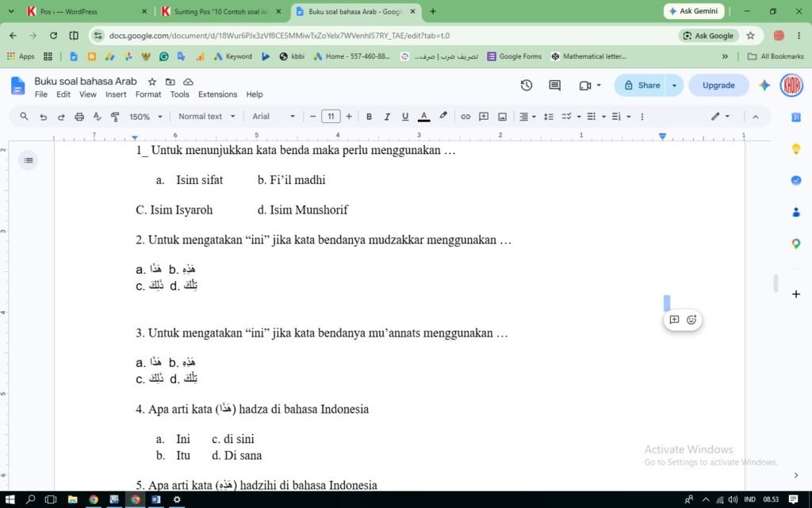This screenshot has height=508, width=812.
Task: Toggle underline formatting
Action: coord(405,117)
